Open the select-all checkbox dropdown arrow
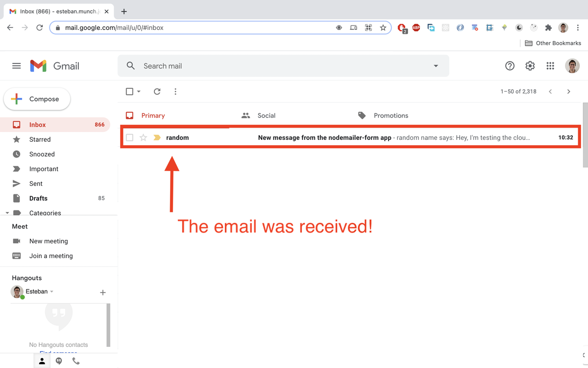Image resolution: width=588 pixels, height=368 pixels. (139, 91)
